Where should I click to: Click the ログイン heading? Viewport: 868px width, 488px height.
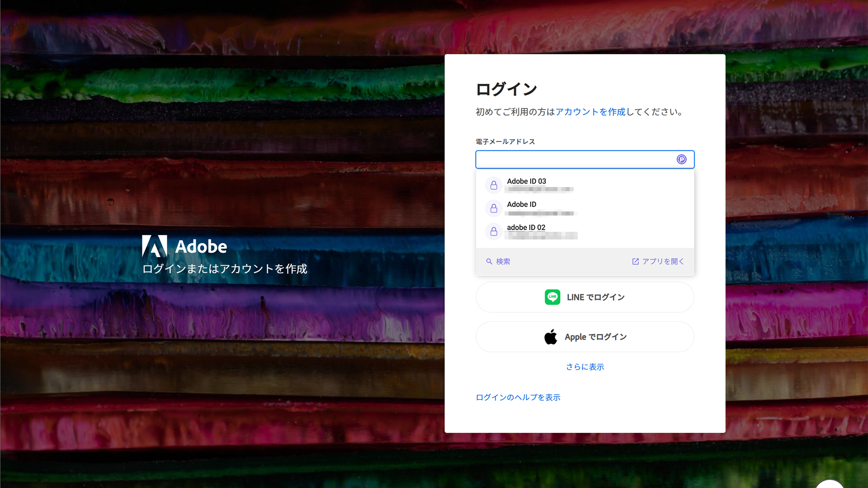click(506, 89)
